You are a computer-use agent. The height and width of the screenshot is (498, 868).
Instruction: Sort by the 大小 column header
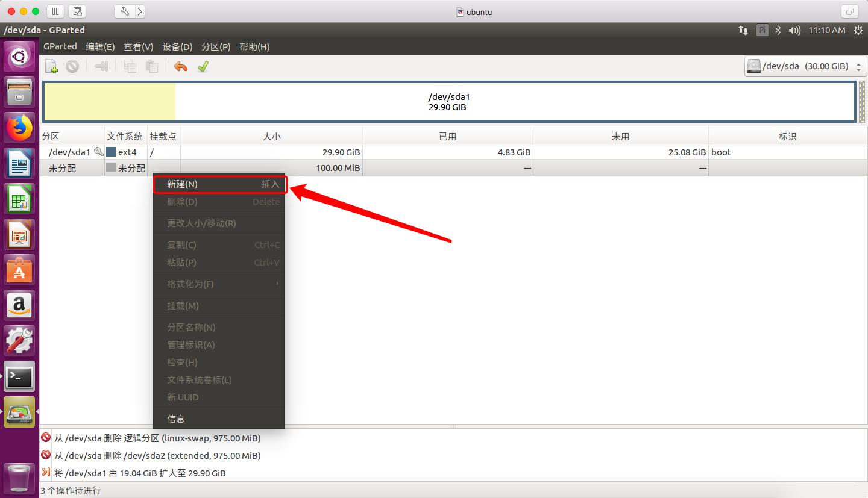(x=271, y=136)
